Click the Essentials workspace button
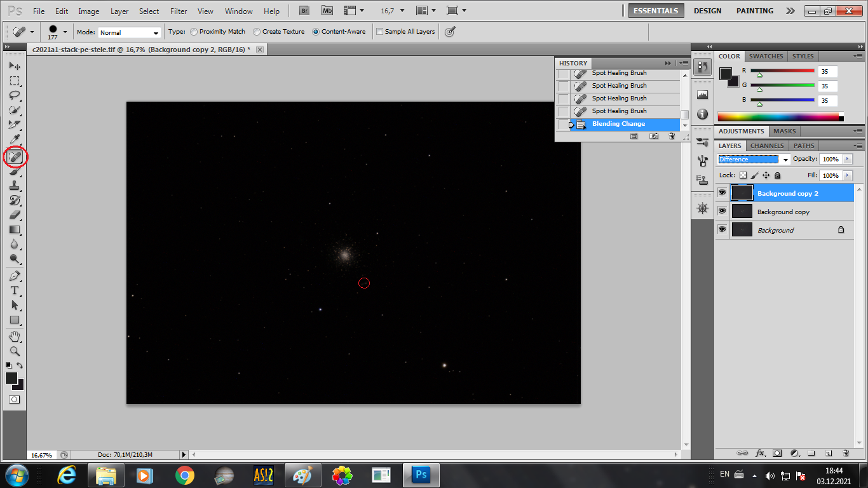 click(x=656, y=11)
